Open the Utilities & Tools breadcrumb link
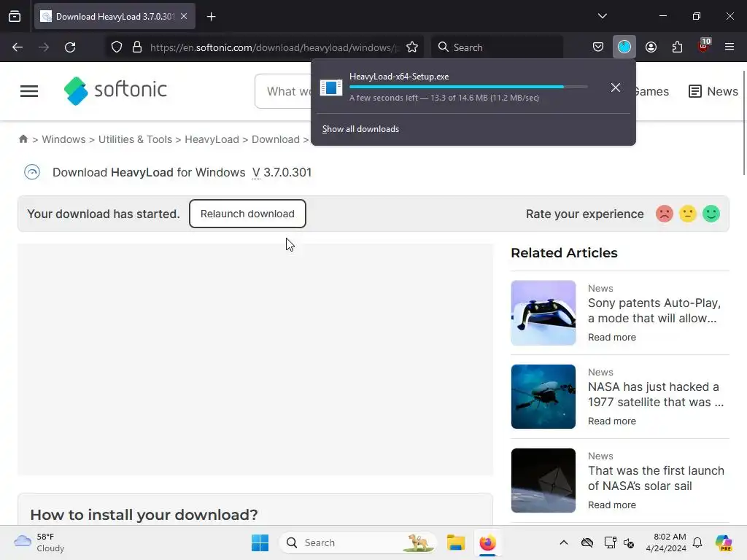 point(135,139)
